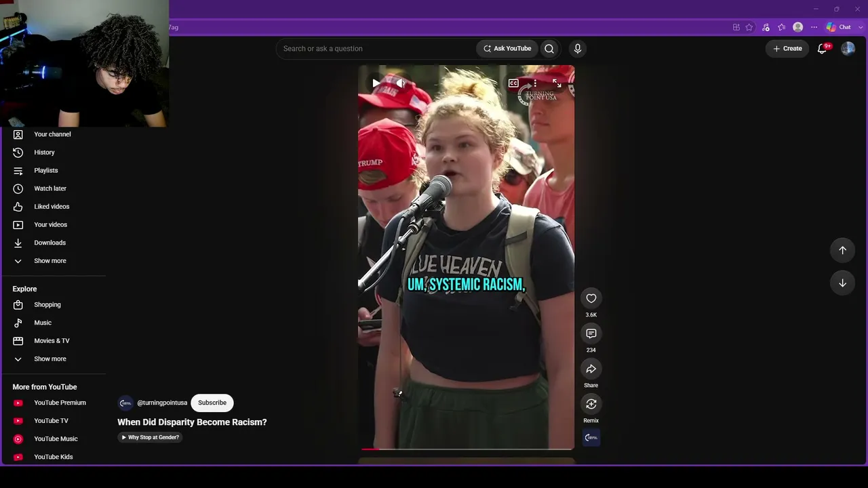
Task: Open the @turningpointusa channel link
Action: [162, 403]
